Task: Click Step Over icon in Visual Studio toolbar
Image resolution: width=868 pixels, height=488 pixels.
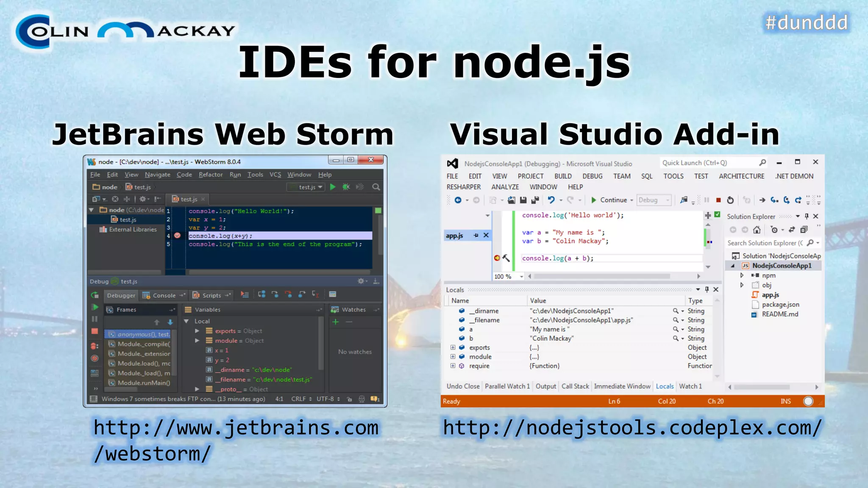Action: point(787,200)
